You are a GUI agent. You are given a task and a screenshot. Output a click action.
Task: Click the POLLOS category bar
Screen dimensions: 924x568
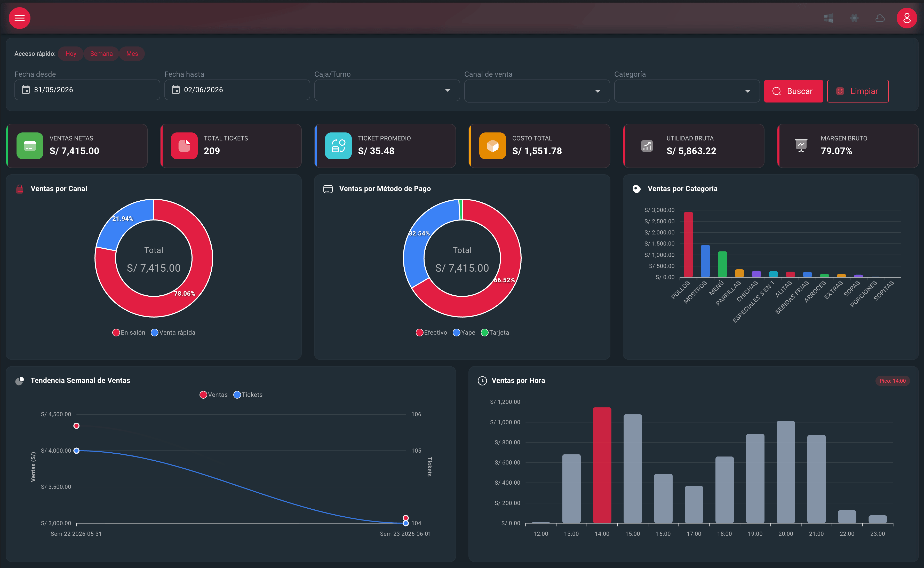pos(688,244)
